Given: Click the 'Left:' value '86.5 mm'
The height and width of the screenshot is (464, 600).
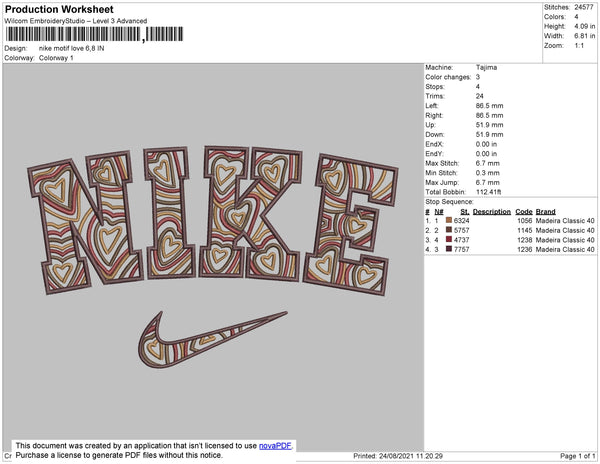Looking at the screenshot, I should click(489, 106).
